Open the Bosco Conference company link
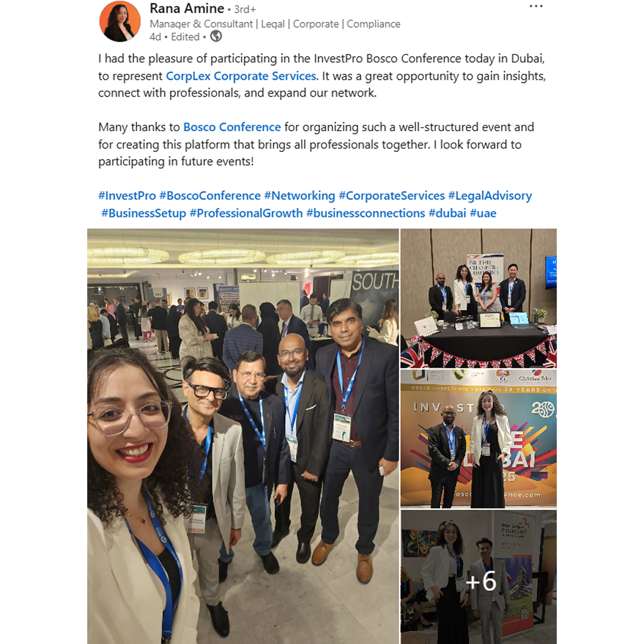644x644 pixels. [x=231, y=127]
